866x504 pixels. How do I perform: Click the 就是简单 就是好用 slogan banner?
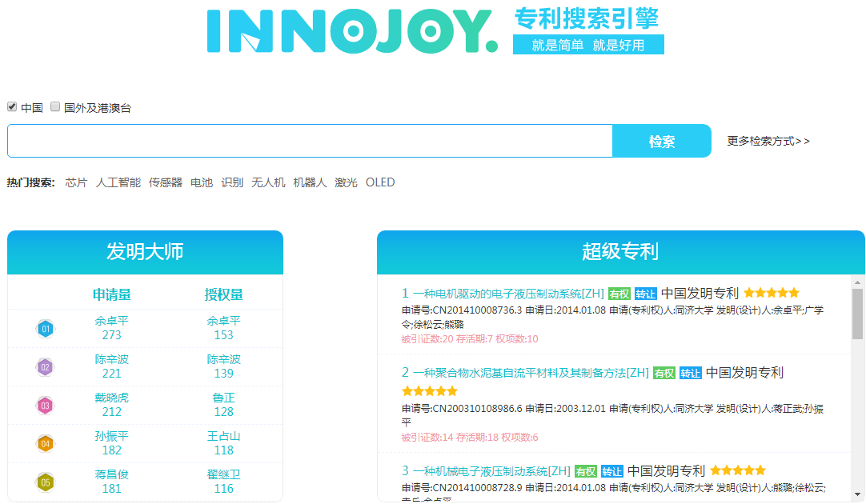588,45
